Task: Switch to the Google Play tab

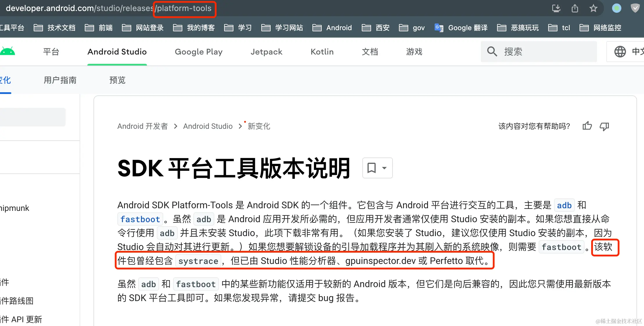Action: 199,52
